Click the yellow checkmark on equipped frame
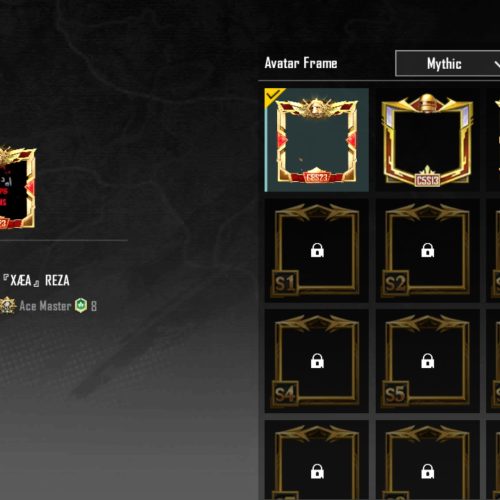The height and width of the screenshot is (500, 500). pos(274,95)
